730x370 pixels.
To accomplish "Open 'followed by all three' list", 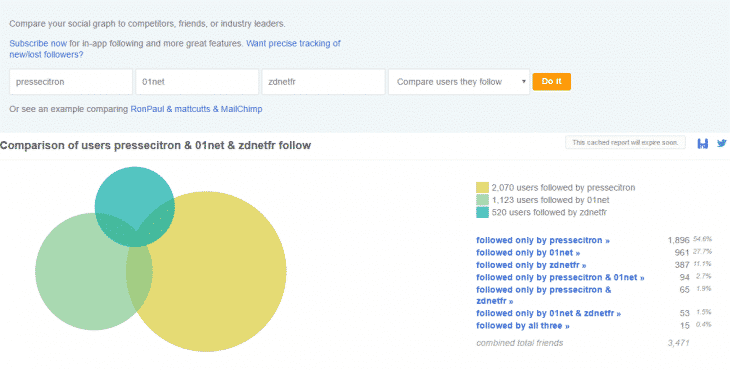I will click(523, 326).
